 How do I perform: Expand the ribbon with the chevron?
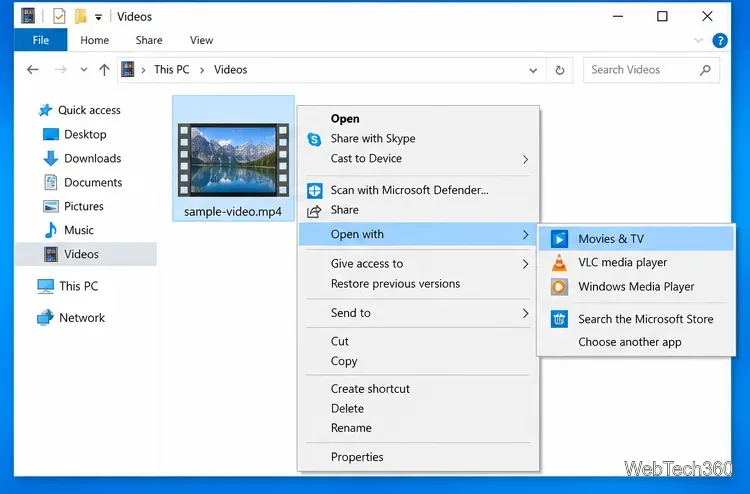[698, 41]
